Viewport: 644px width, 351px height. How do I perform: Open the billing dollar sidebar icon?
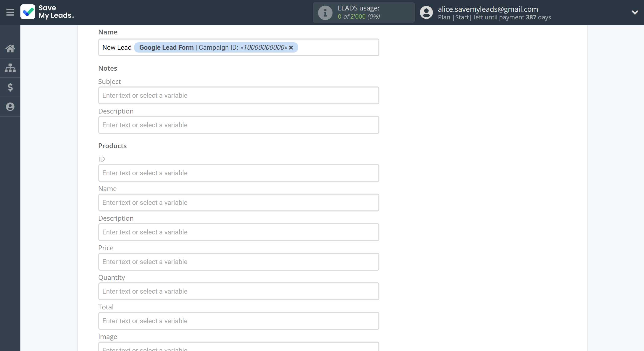10,87
